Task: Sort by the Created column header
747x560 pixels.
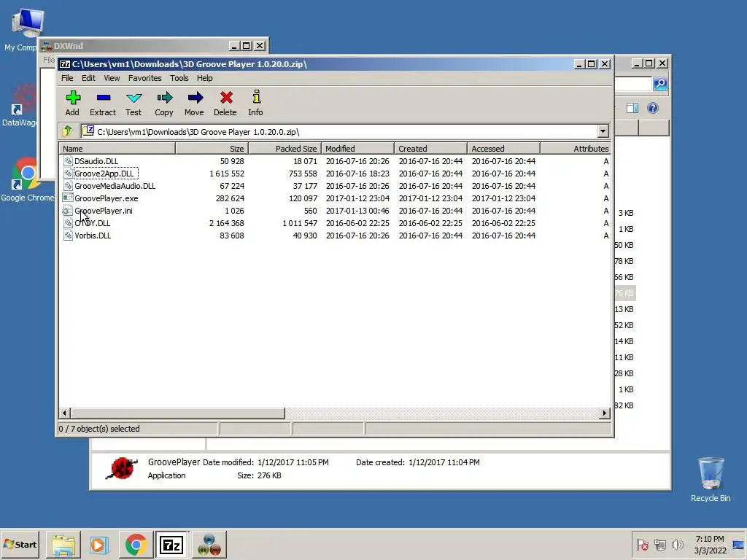Action: tap(430, 149)
